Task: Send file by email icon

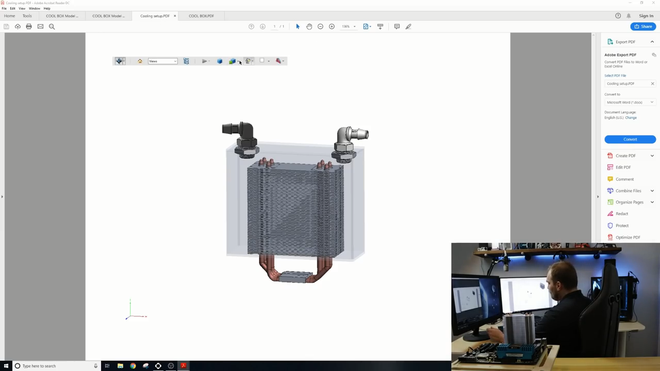Action: (x=40, y=27)
